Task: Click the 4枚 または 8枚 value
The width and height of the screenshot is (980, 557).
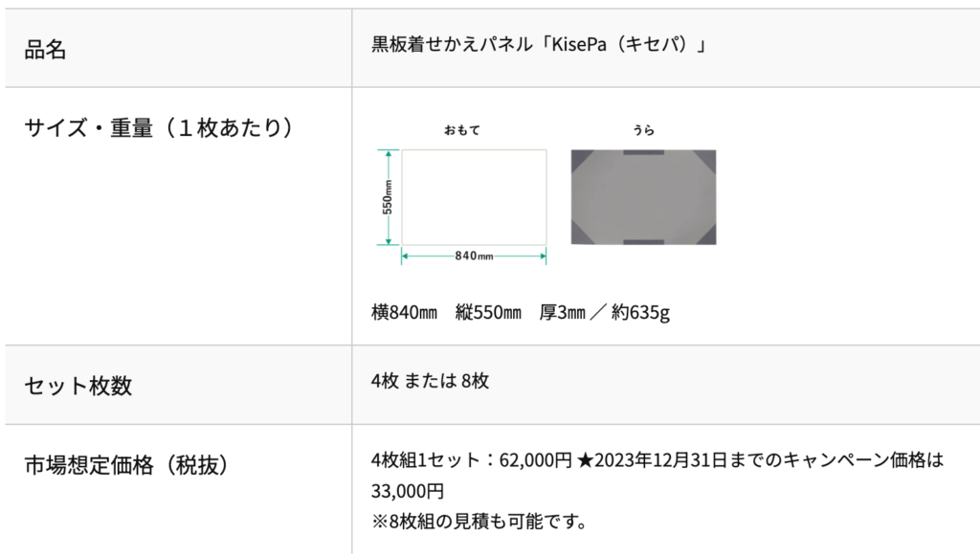Action: pyautogui.click(x=430, y=381)
